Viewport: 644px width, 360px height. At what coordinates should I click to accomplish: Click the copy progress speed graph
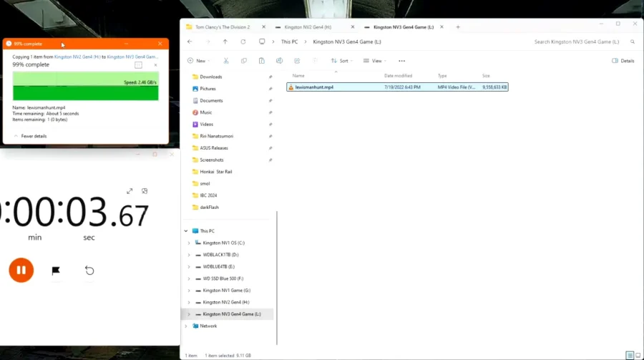point(85,86)
